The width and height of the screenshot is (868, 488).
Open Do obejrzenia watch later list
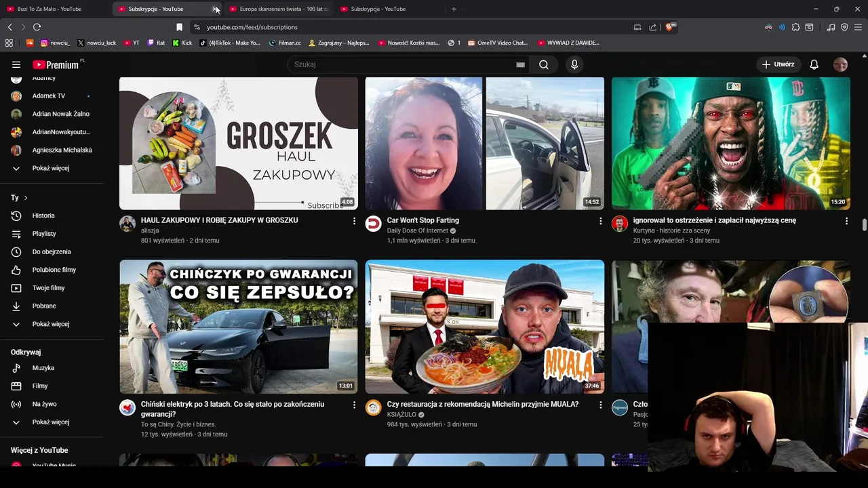click(x=53, y=251)
